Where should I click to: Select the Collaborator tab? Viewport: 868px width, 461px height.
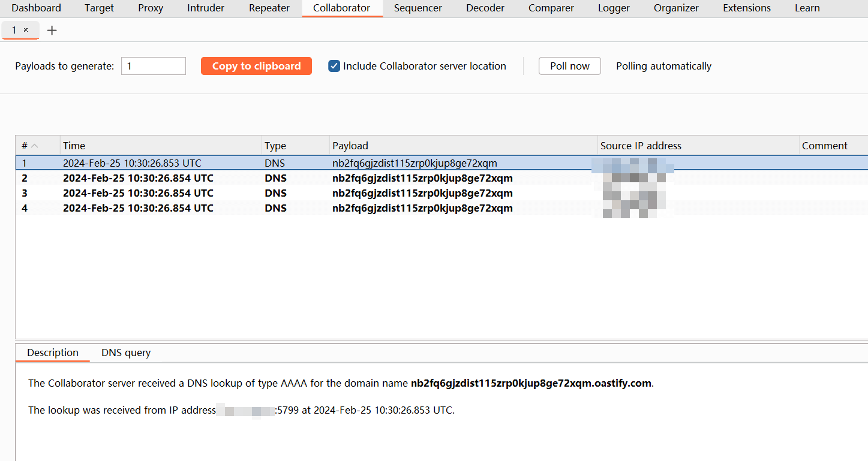342,8
